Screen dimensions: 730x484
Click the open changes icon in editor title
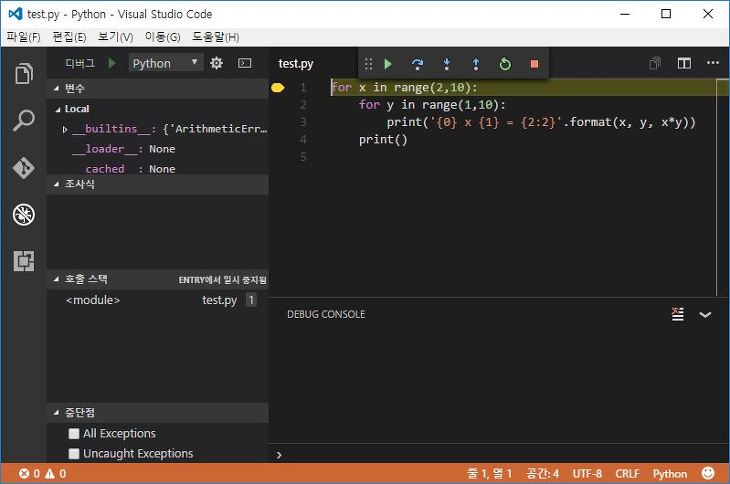pos(655,63)
